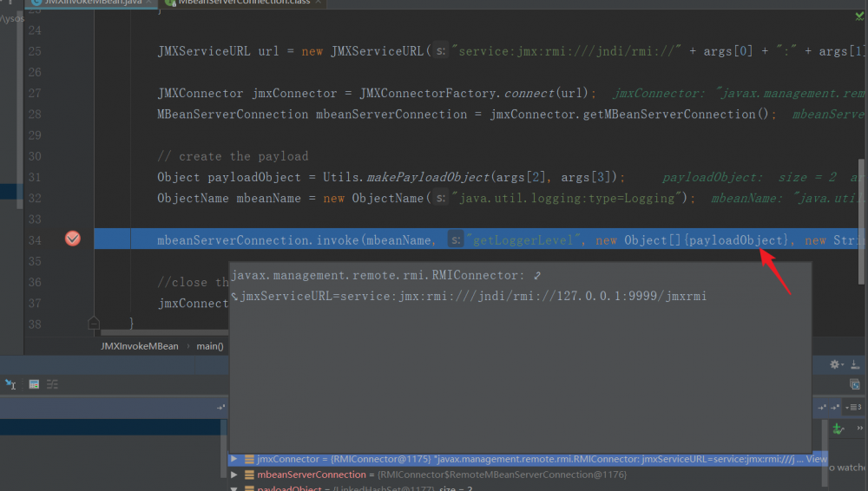Click the Restore Layout icon

pos(855,384)
